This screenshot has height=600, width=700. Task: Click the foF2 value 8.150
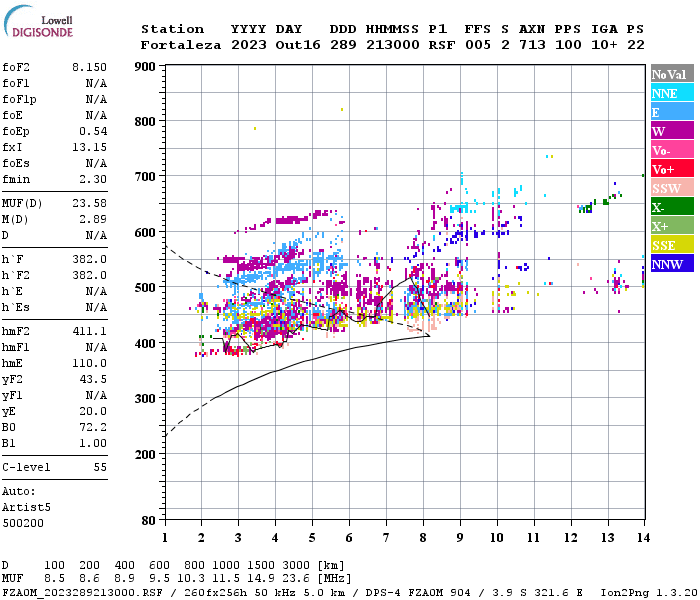click(x=89, y=67)
